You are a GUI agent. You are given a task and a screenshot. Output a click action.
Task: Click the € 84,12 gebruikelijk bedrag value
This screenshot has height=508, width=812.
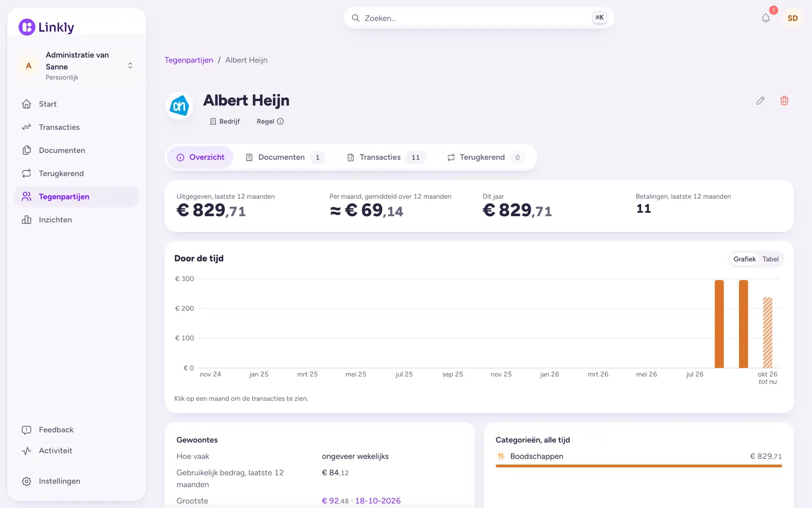pos(335,472)
